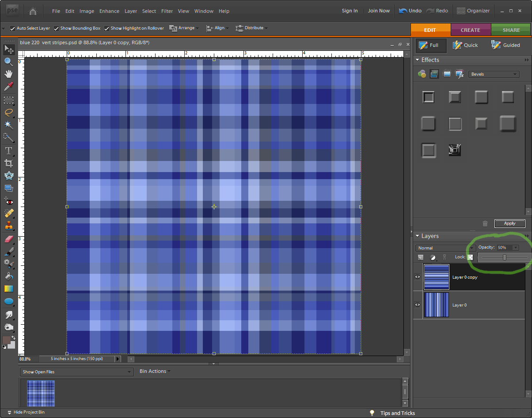
Task: Click the Undo button
Action: coord(410,11)
